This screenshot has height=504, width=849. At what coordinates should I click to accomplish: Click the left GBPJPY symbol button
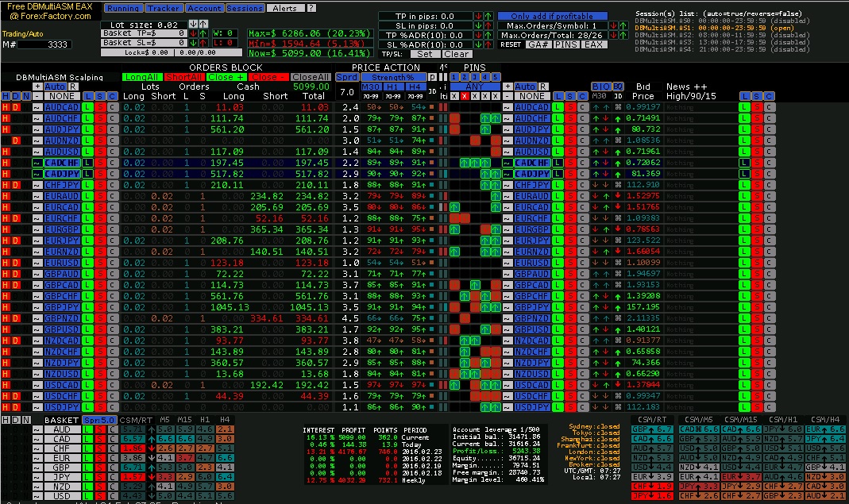[62, 307]
